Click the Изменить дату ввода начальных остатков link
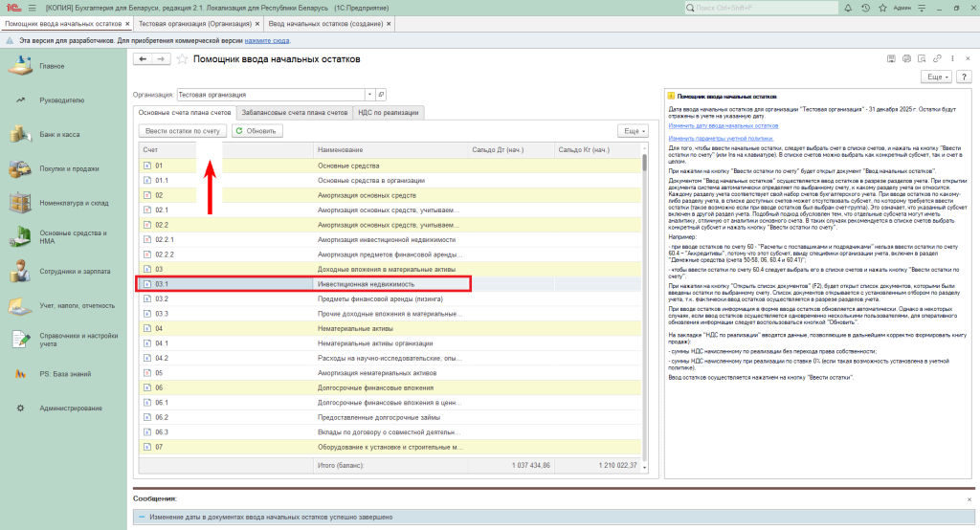The height and width of the screenshot is (530, 980). point(724,125)
